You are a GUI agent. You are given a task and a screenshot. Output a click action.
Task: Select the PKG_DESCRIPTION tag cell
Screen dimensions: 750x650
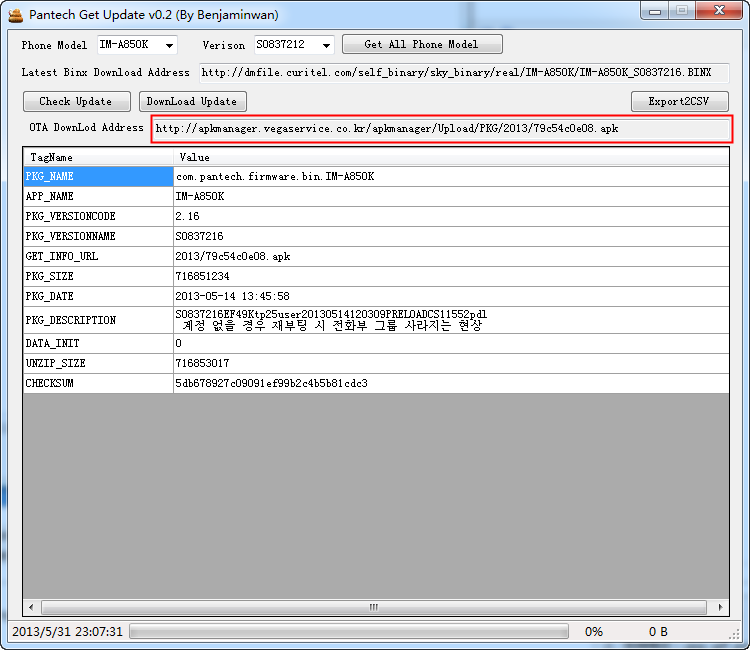[98, 320]
